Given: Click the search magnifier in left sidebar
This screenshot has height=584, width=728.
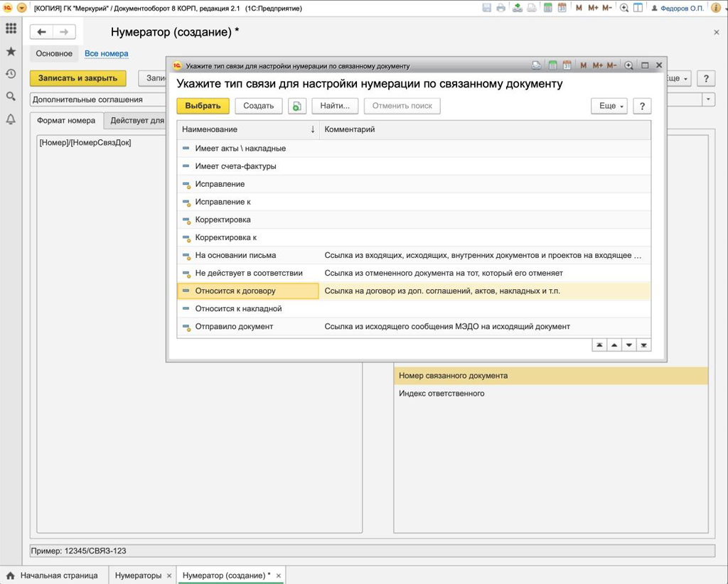Looking at the screenshot, I should click(x=11, y=97).
